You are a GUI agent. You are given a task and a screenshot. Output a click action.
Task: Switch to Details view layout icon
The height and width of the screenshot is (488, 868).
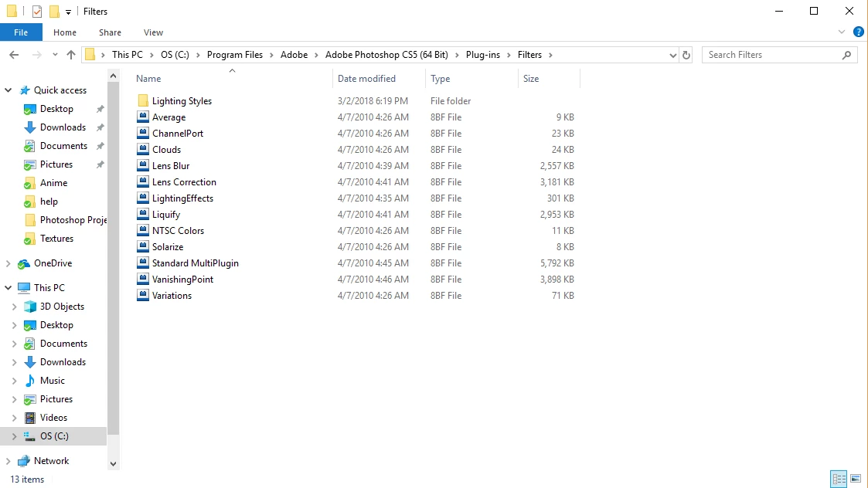[x=839, y=479]
